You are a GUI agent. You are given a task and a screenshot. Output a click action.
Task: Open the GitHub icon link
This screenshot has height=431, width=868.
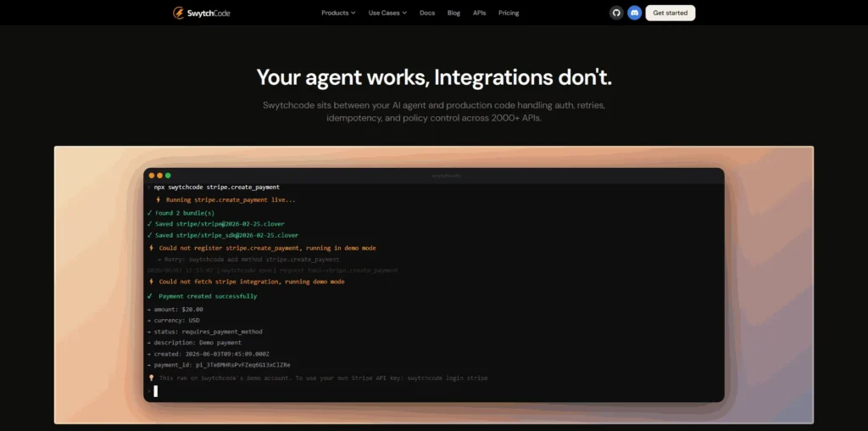pyautogui.click(x=616, y=13)
